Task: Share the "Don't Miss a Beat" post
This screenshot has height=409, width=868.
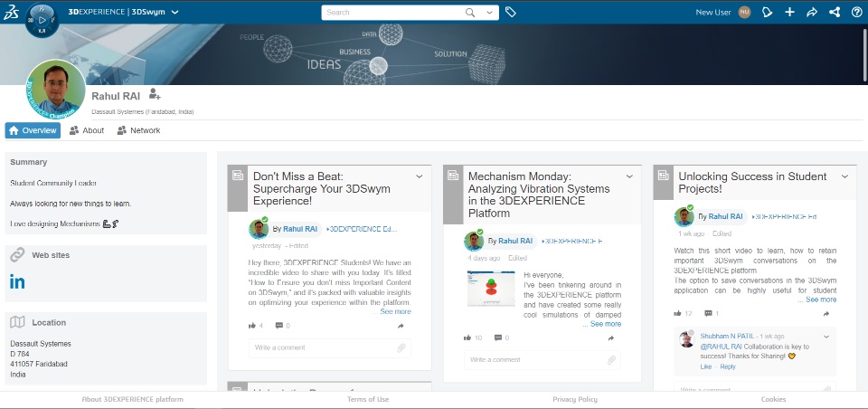Action: click(401, 327)
